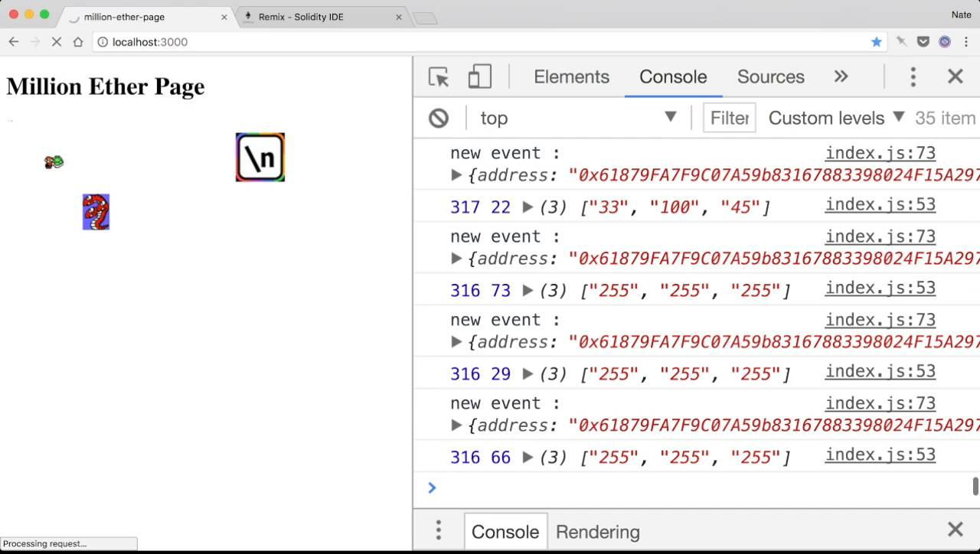Click the Million Ether Page heading

(106, 86)
